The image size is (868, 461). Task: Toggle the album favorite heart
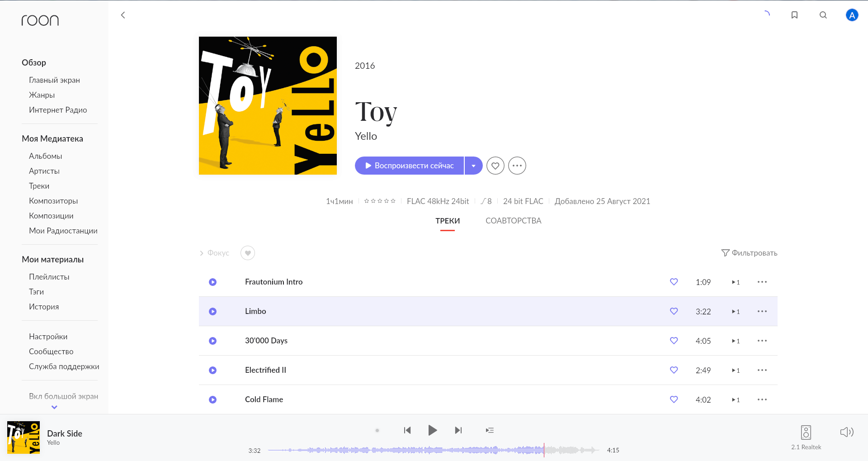pos(495,166)
